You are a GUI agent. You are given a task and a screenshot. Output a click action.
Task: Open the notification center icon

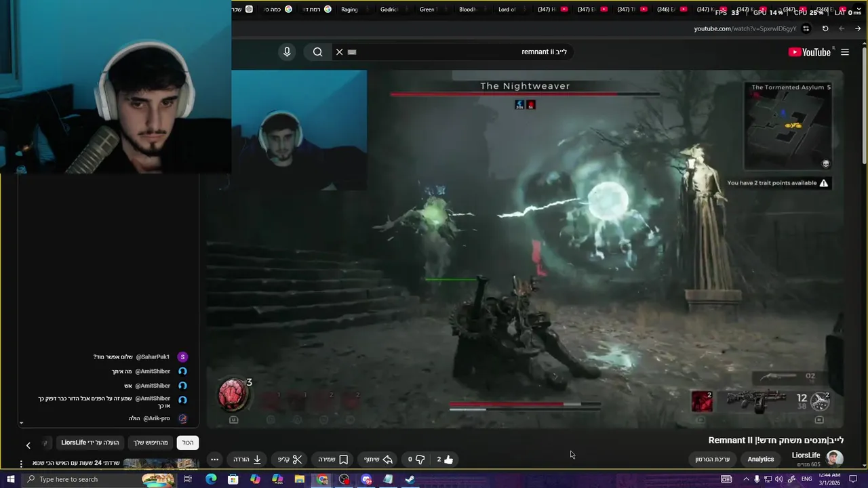click(854, 479)
